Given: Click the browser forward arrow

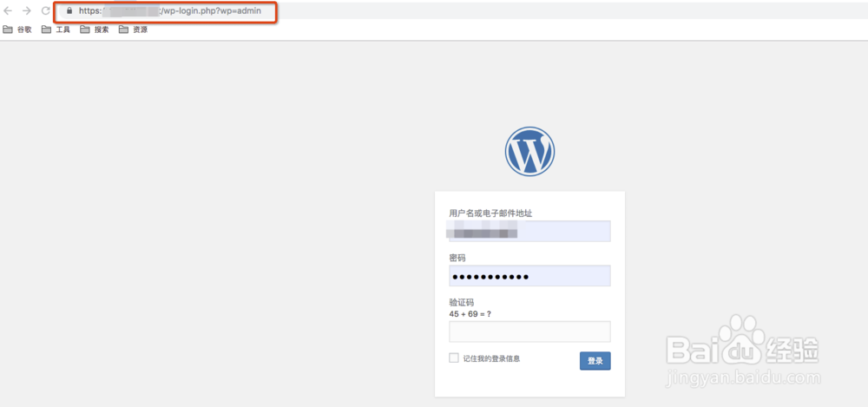Looking at the screenshot, I should 27,10.
